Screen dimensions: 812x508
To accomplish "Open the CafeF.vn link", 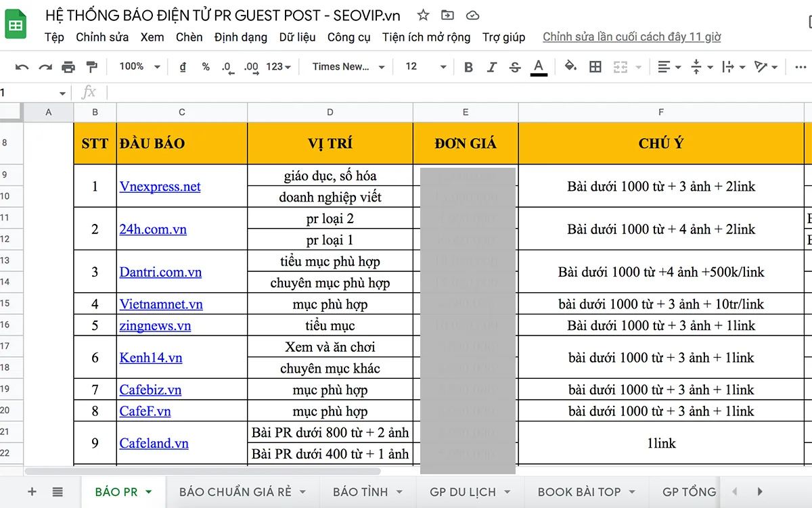I will click(145, 411).
